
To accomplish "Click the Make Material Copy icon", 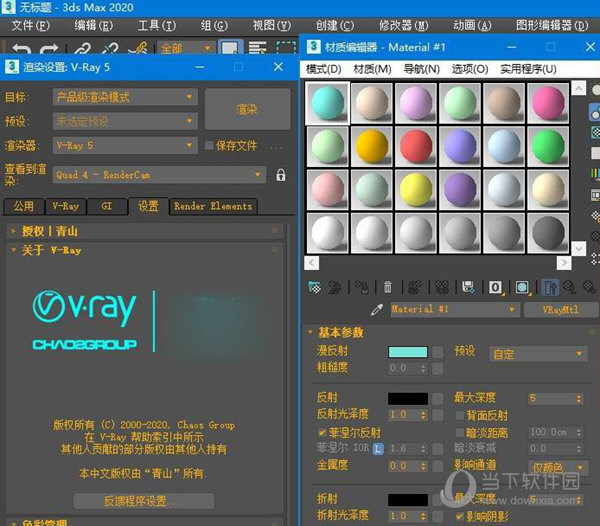I will (x=415, y=287).
